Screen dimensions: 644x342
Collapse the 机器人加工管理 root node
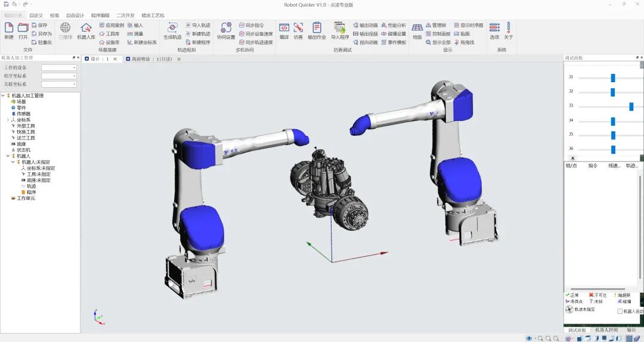[x=3, y=96]
